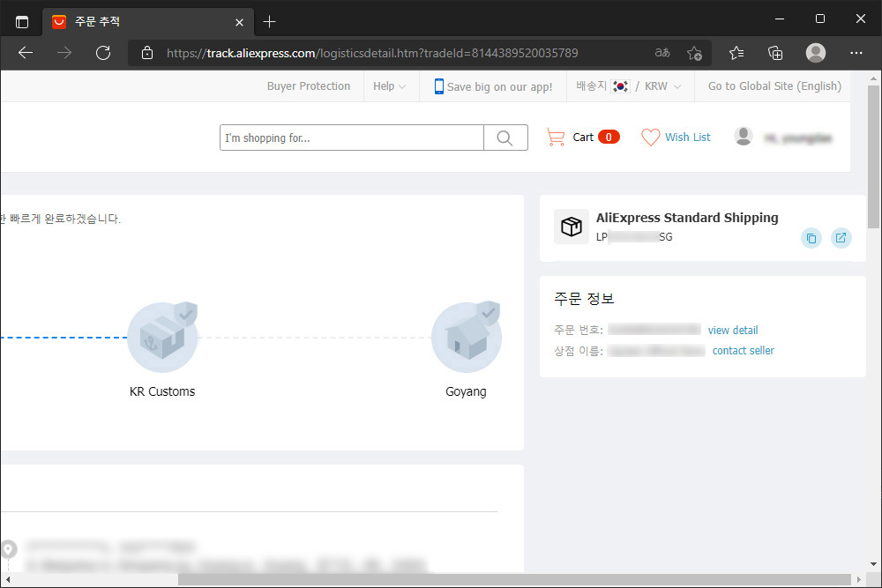Click the browser forward arrow
Viewport: 882px width, 588px height.
(64, 53)
